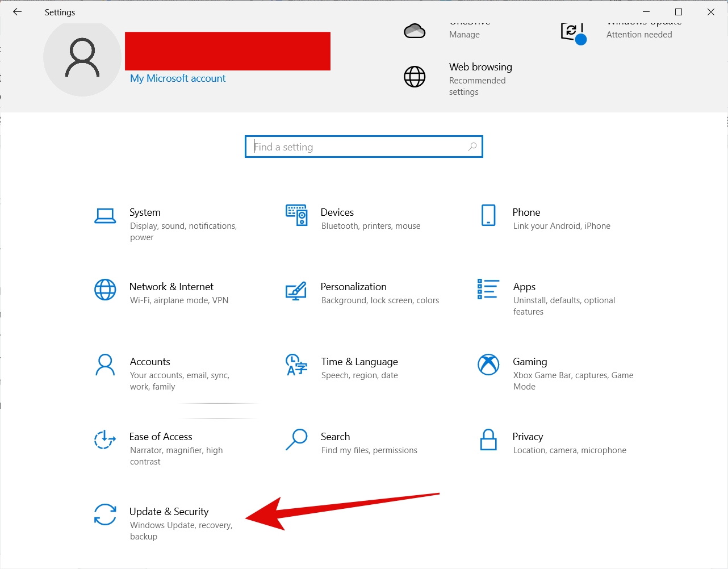Click the Attention needed status text
This screenshot has width=728, height=569.
pyautogui.click(x=639, y=35)
